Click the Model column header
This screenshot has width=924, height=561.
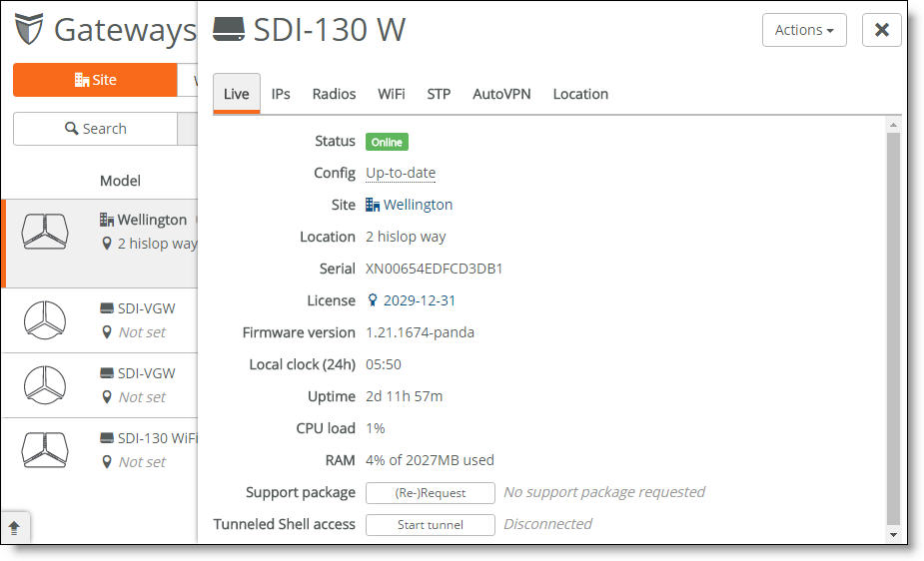point(120,180)
